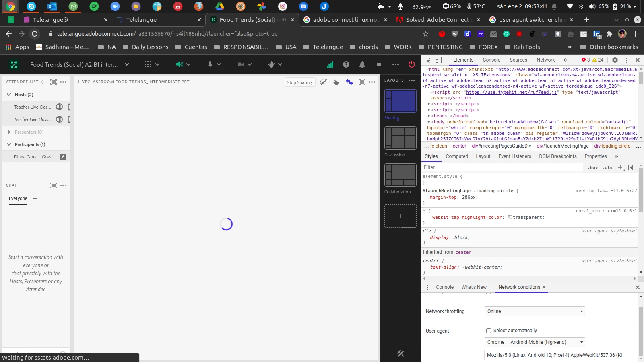This screenshot has height=362, width=644.
Task: Click the red end meeting power icon
Action: click(412, 64)
